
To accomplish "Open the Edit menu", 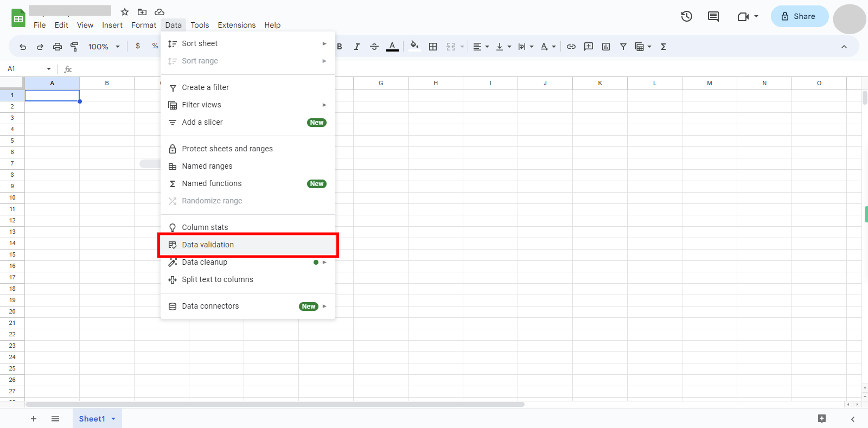I will 61,25.
